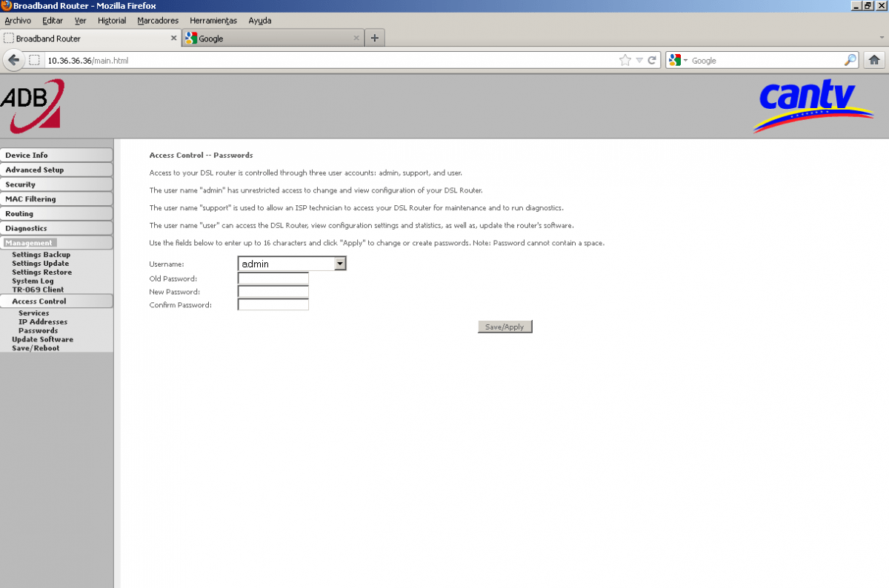
Task: Bookmark this page with the star icon
Action: pos(625,60)
